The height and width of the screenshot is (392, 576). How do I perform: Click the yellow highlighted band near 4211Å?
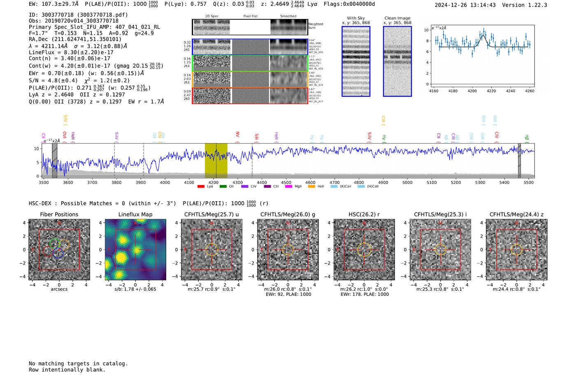point(216,160)
